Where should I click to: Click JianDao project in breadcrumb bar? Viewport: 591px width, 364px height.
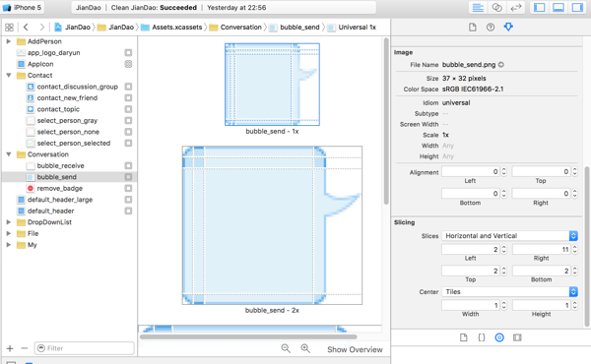pyautogui.click(x=72, y=28)
